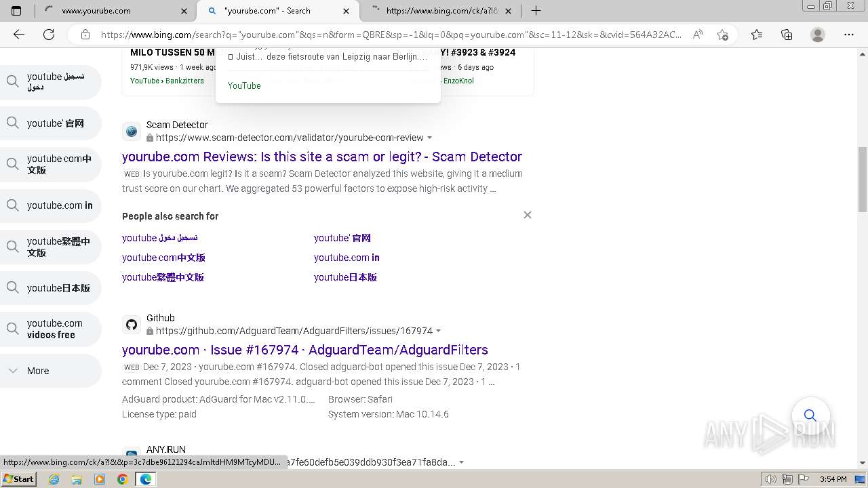Open File Explorer folder icon in taskbar
Viewport: 868px width, 488px height.
coord(77,479)
